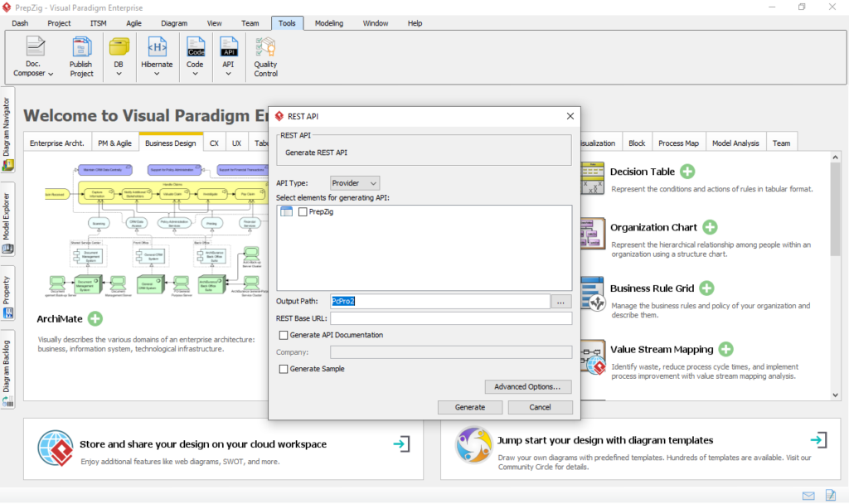Click the ArchiMate diagram thumbnail
The width and height of the screenshot is (849, 504).
[157, 230]
